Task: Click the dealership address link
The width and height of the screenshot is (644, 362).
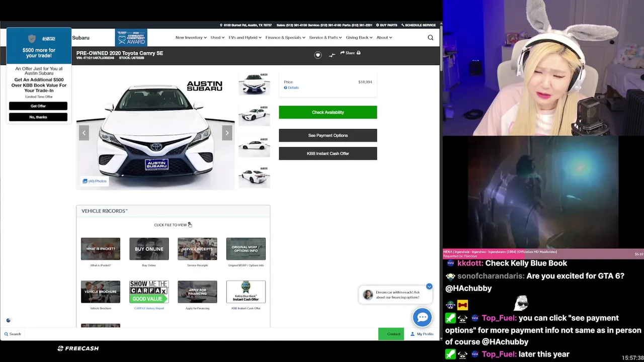Action: 246,25
